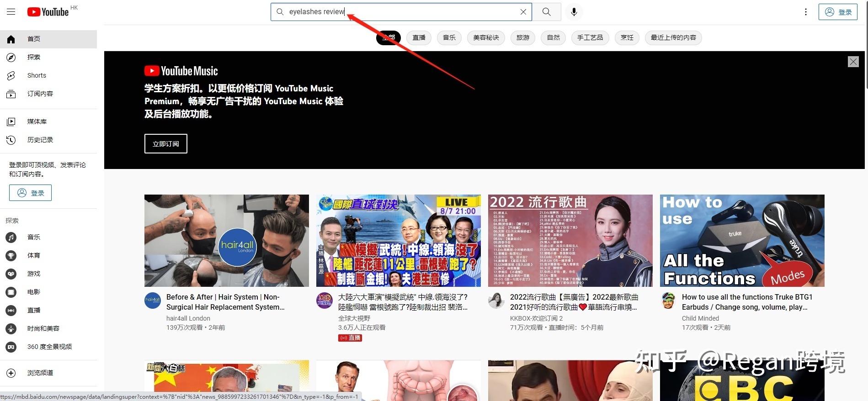
Task: Select the 最近上传的内容 filter chip
Action: click(x=673, y=37)
